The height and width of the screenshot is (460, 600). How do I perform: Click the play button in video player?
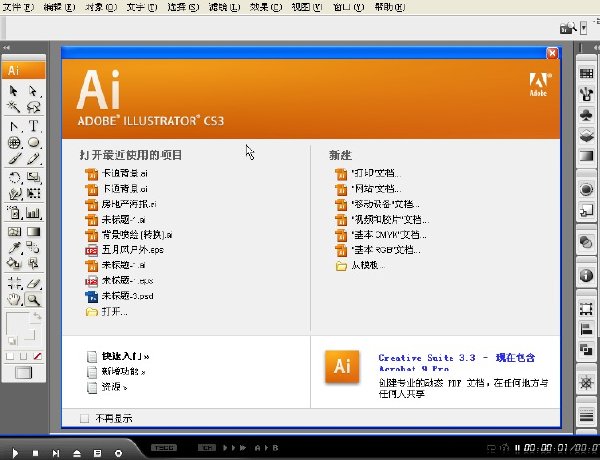(x=15, y=453)
